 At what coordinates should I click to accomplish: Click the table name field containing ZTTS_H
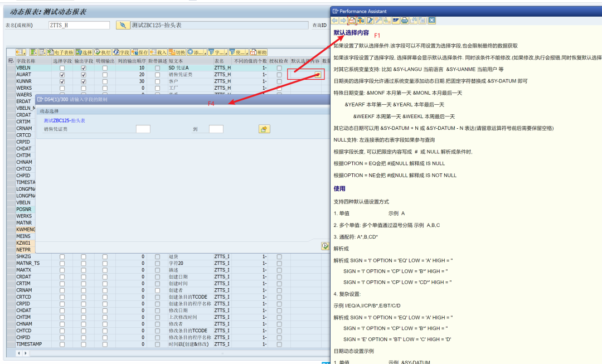79,25
